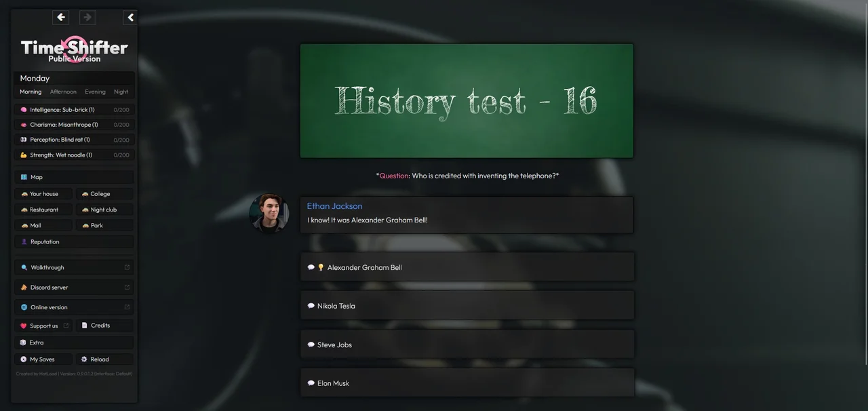This screenshot has height=411, width=868.
Task: Click the Intelligence brain icon
Action: [x=24, y=110]
